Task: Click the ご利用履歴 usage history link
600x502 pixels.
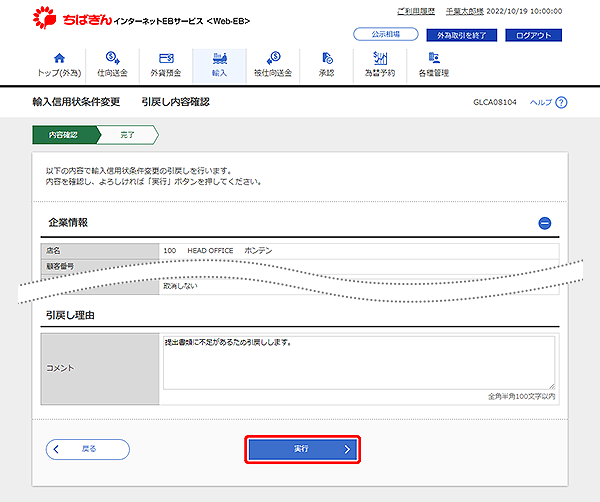Action: pos(416,11)
